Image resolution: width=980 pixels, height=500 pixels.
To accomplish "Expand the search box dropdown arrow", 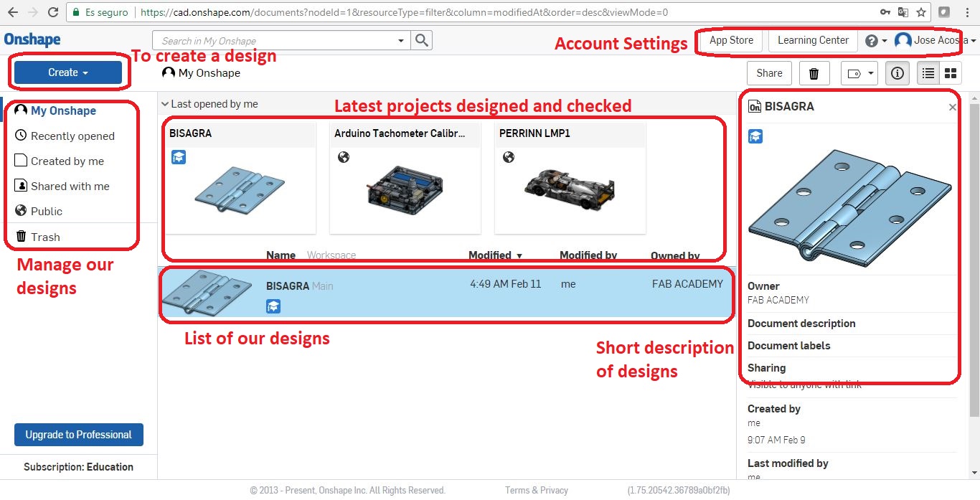I will 401,41.
